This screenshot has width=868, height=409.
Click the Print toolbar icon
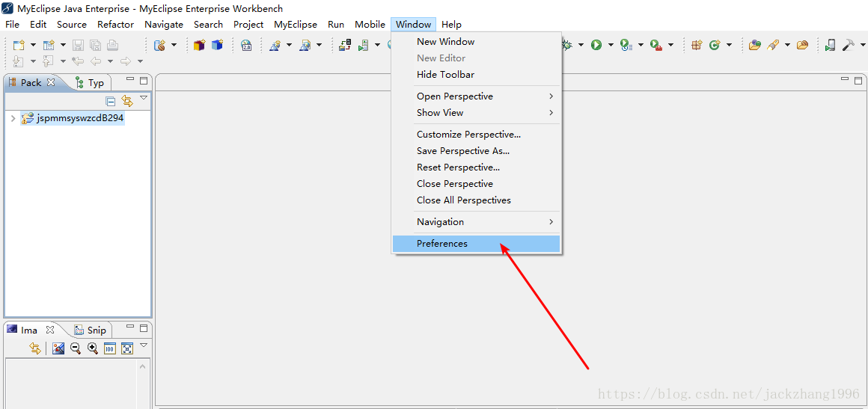tap(112, 45)
